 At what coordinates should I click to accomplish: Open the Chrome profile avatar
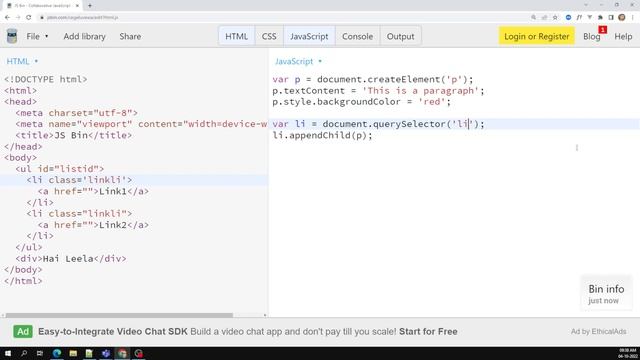coord(622,18)
